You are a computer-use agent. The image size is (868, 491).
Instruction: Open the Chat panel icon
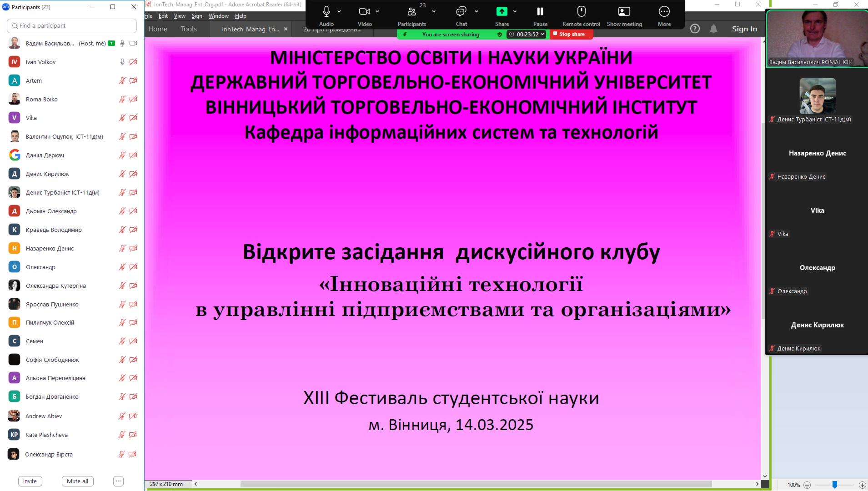(x=461, y=12)
